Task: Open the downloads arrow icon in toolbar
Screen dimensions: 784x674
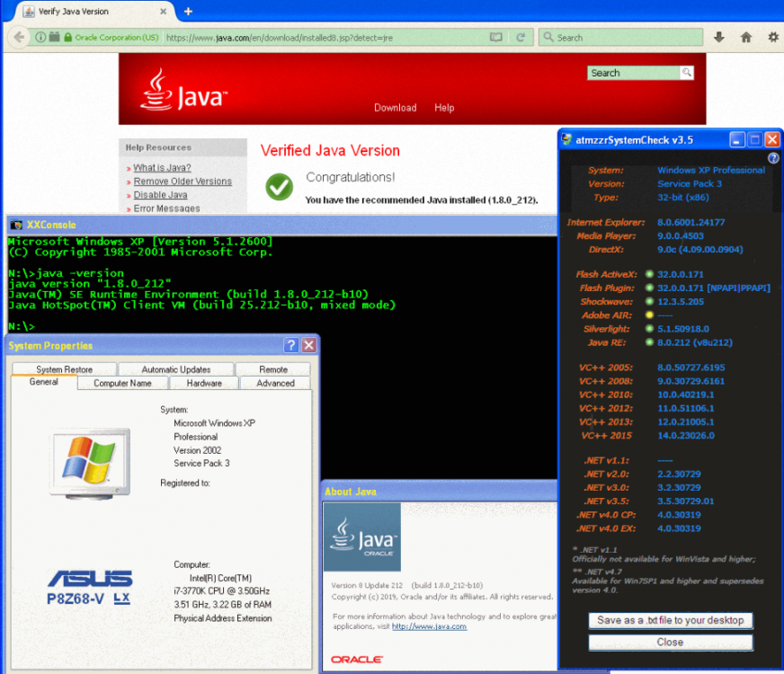Action: click(x=719, y=38)
